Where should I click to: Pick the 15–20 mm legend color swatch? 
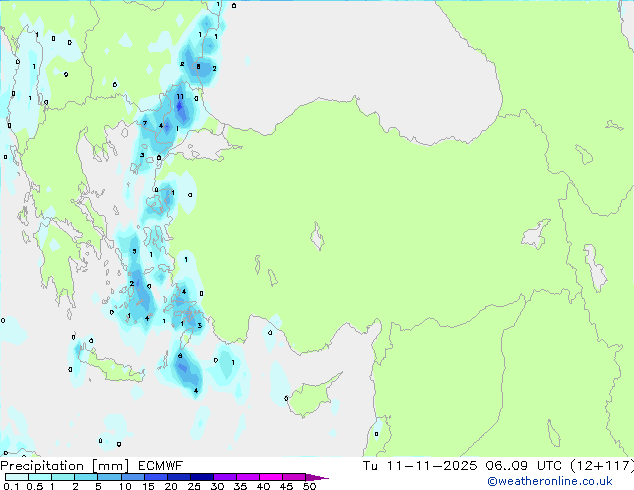pyautogui.click(x=155, y=477)
